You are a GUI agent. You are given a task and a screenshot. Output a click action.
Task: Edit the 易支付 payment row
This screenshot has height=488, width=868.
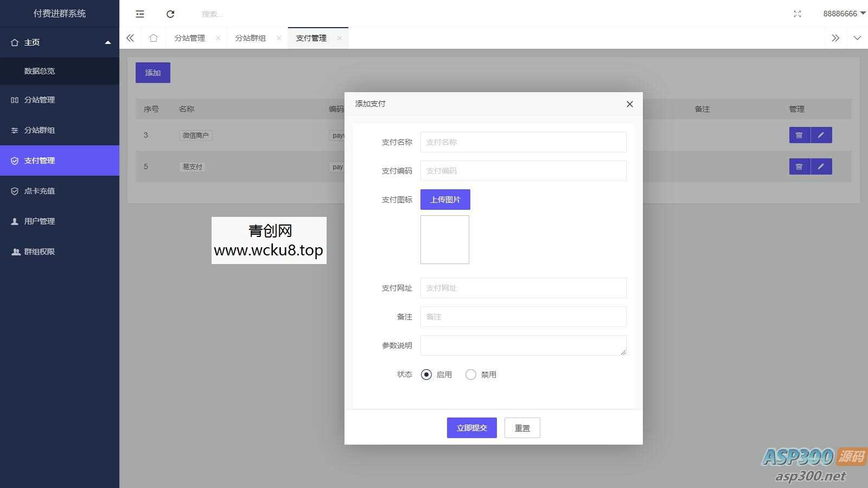821,166
